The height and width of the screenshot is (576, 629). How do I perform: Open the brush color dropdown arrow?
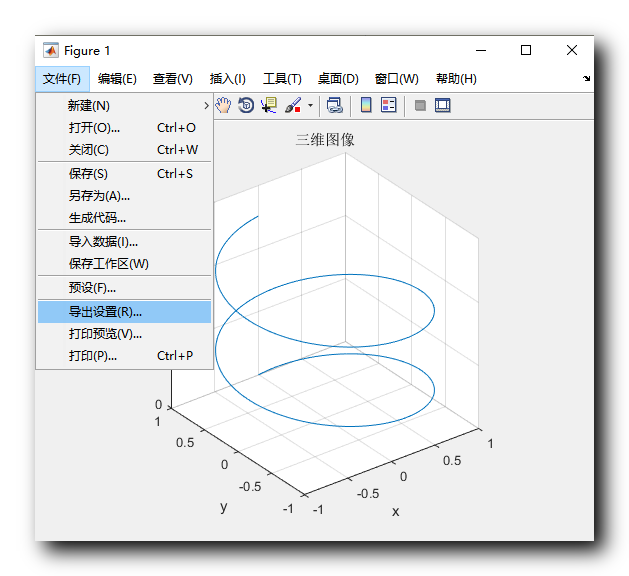[x=310, y=106]
